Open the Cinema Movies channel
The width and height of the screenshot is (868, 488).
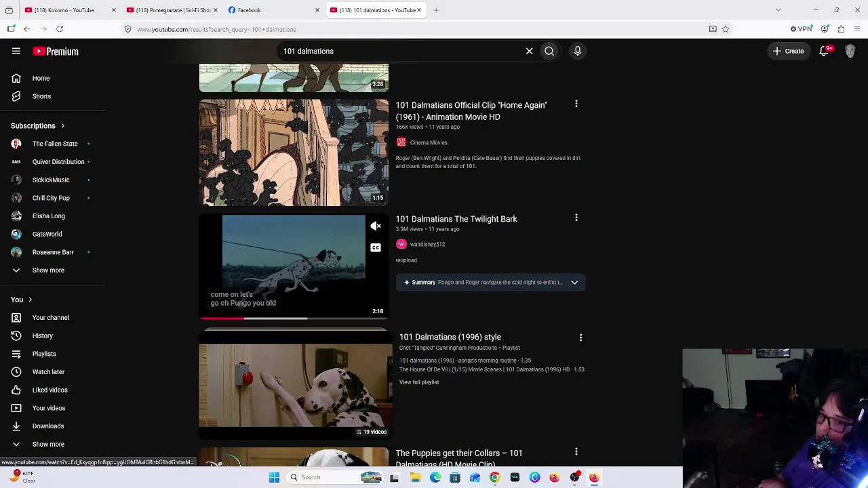[x=429, y=143]
